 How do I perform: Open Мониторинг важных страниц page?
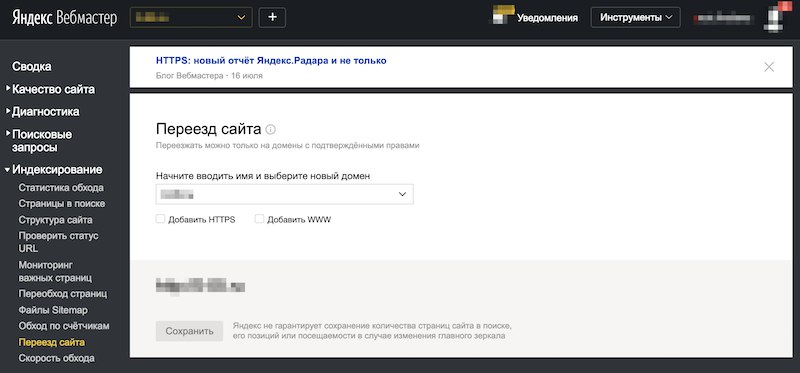pos(55,271)
